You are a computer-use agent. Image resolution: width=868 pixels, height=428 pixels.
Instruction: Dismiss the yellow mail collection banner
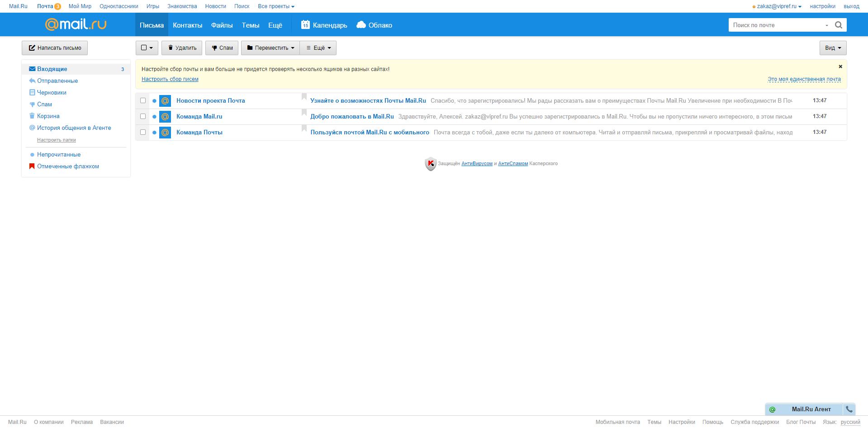click(x=840, y=67)
